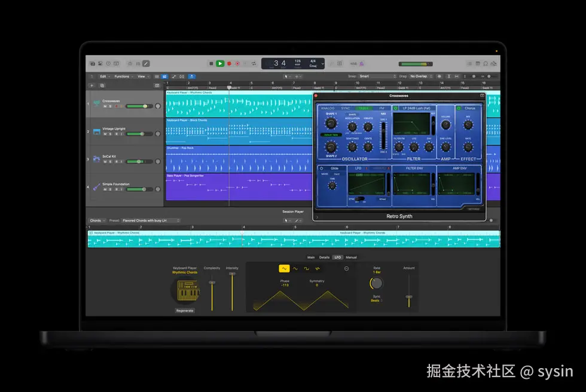Click the red Record button
Screen dimensions: 586x392
click(229, 64)
